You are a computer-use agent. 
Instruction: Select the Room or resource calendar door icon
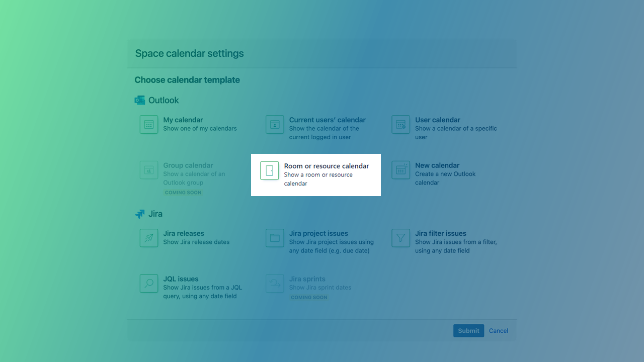point(270,170)
